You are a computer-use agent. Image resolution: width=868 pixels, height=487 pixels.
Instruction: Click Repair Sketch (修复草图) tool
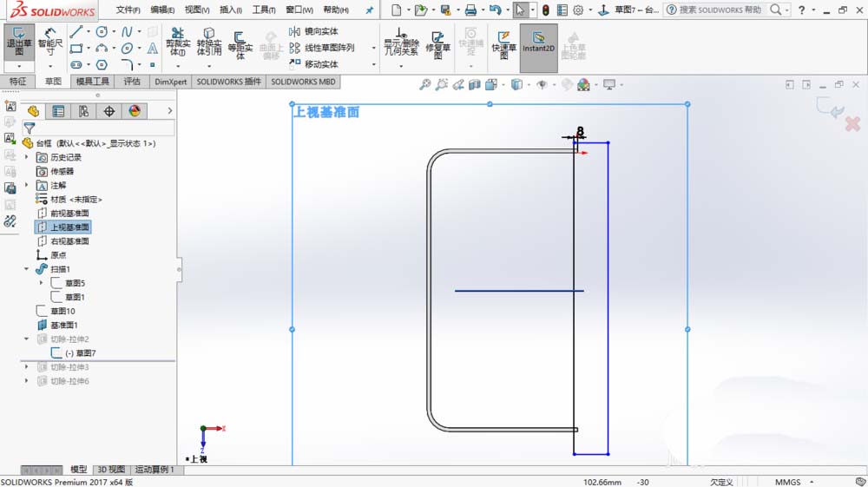(x=437, y=45)
